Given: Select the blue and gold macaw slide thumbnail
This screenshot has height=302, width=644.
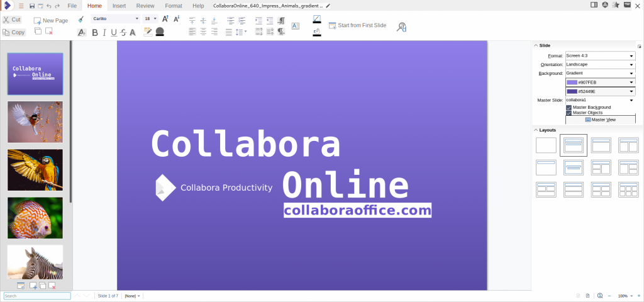Looking at the screenshot, I should pyautogui.click(x=35, y=170).
